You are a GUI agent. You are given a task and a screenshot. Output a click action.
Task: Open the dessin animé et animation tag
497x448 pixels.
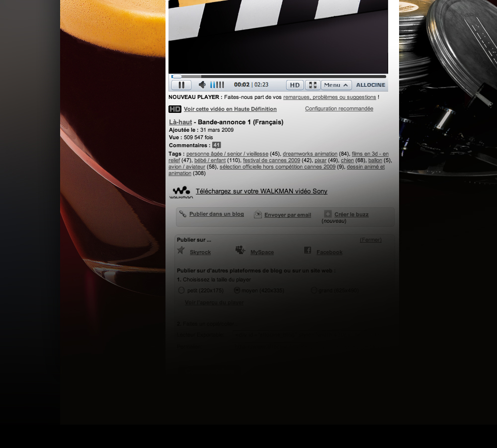click(366, 167)
